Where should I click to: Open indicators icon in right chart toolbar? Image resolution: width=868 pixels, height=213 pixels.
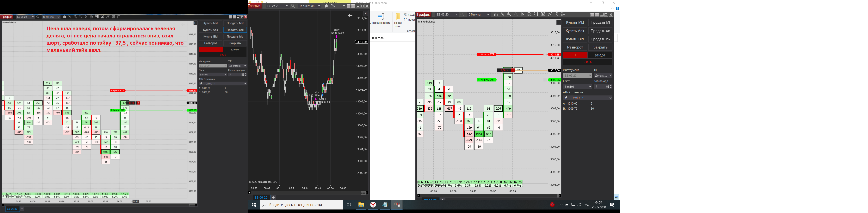550,15
